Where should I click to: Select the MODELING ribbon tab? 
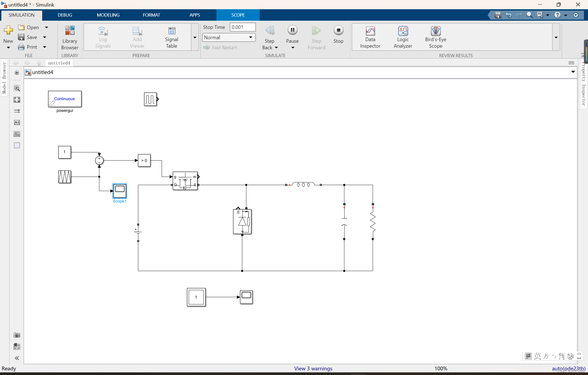click(108, 15)
